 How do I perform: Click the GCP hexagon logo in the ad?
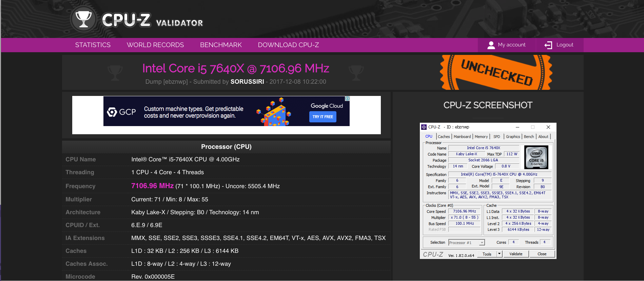(112, 112)
